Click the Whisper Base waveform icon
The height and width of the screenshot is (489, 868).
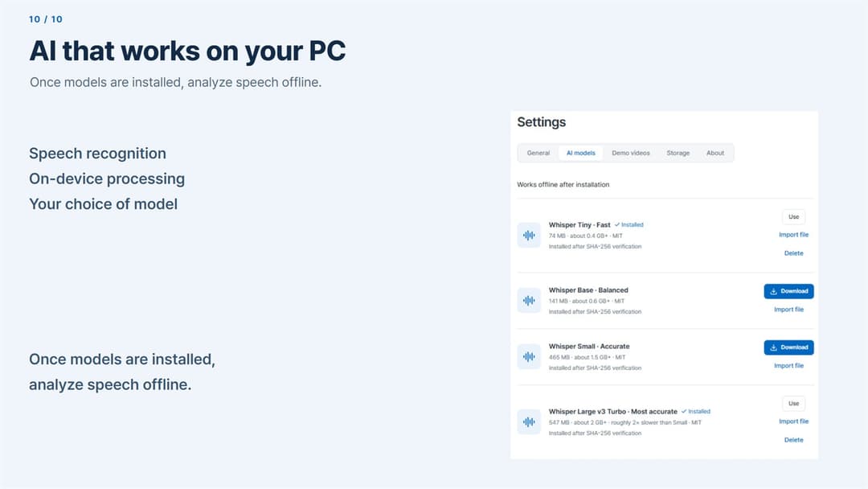click(x=529, y=300)
